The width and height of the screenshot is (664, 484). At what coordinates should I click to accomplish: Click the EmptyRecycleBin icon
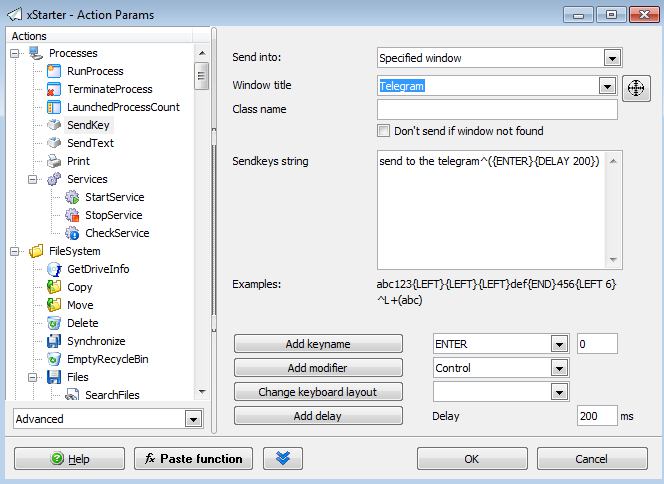point(54,359)
